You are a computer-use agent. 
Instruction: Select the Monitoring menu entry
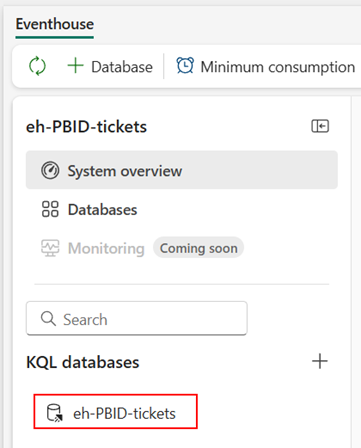106,248
